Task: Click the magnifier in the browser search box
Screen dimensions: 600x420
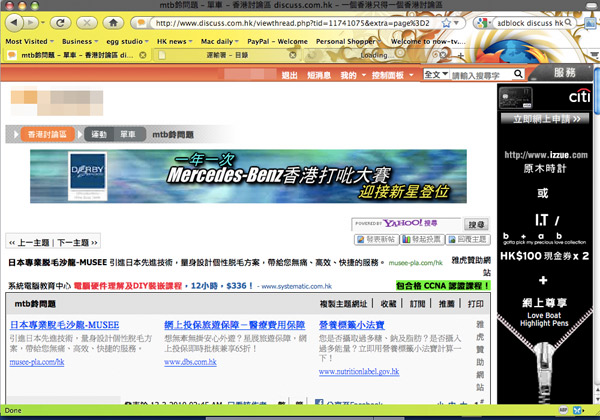Action: [x=568, y=23]
